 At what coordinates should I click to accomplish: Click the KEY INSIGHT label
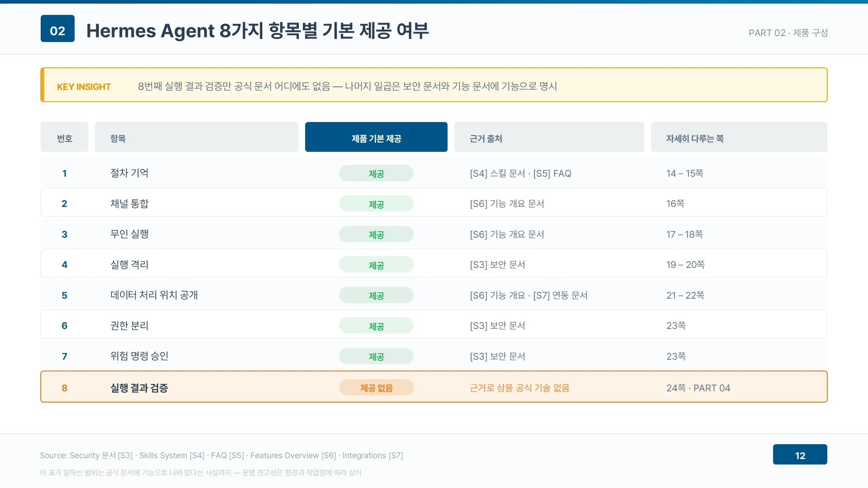(x=84, y=87)
